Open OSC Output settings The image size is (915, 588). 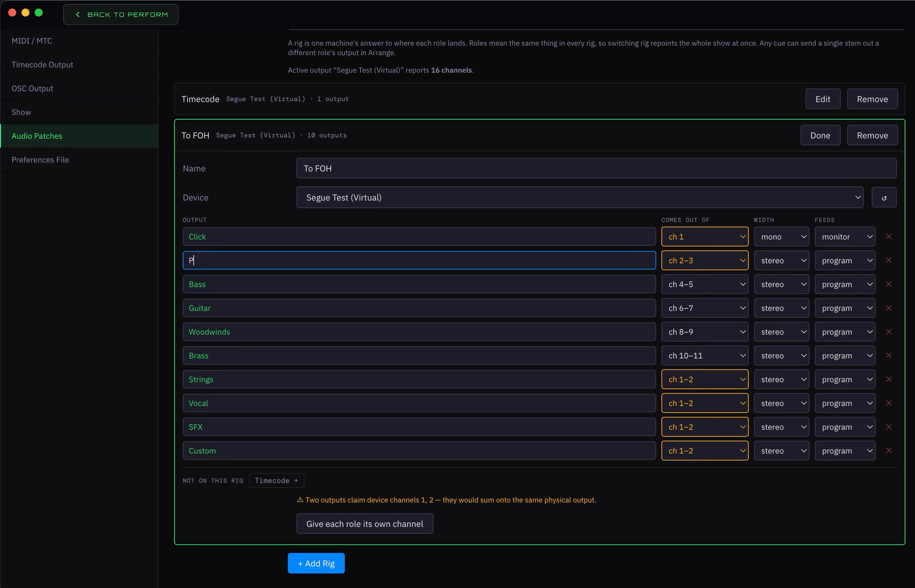[79, 88]
